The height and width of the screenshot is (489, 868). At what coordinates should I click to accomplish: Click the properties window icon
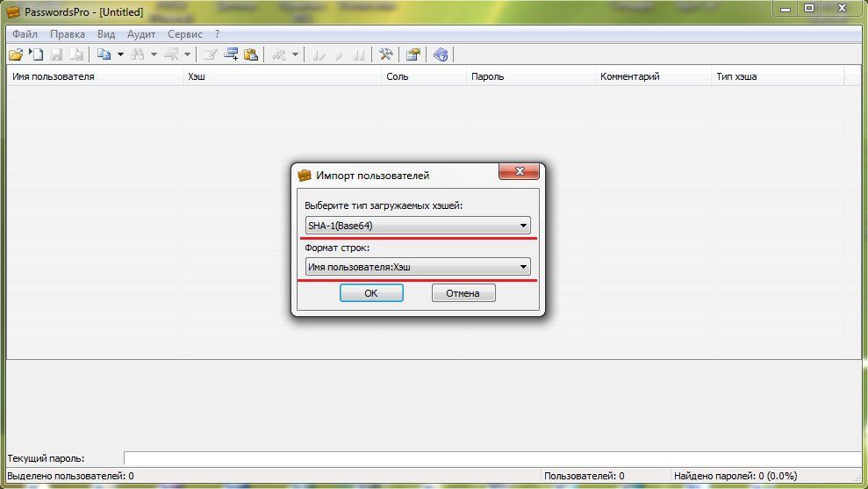(413, 54)
